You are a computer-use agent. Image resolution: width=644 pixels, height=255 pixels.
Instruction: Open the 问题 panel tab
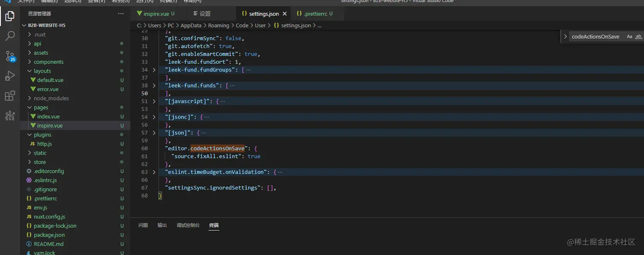point(143,225)
